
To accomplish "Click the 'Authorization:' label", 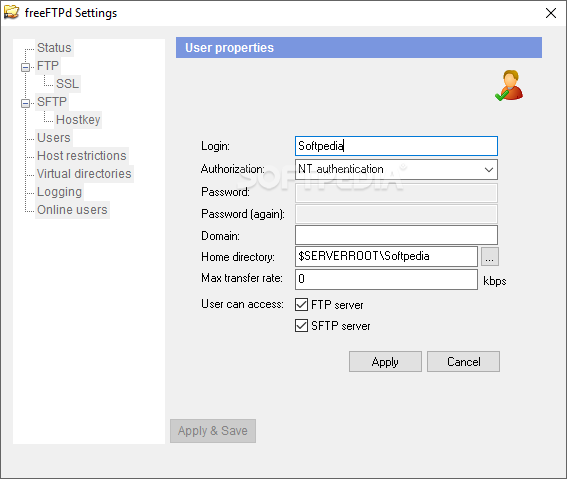I will (233, 169).
